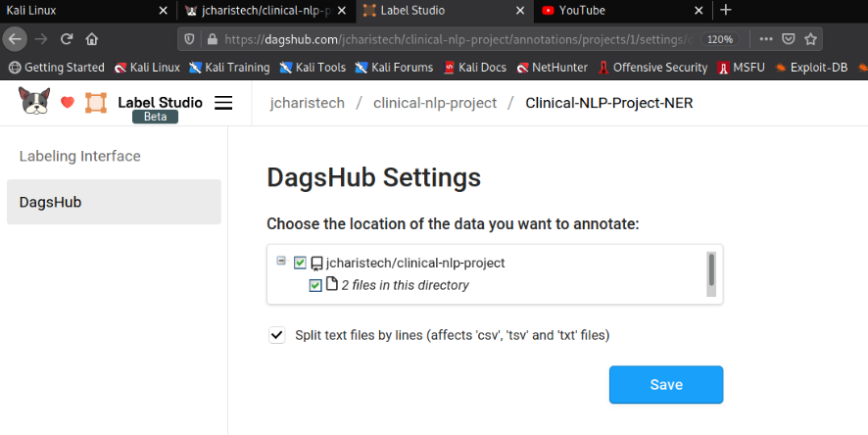Screen dimensions: 868x435
Task: Click the red heart icon
Action: point(68,102)
